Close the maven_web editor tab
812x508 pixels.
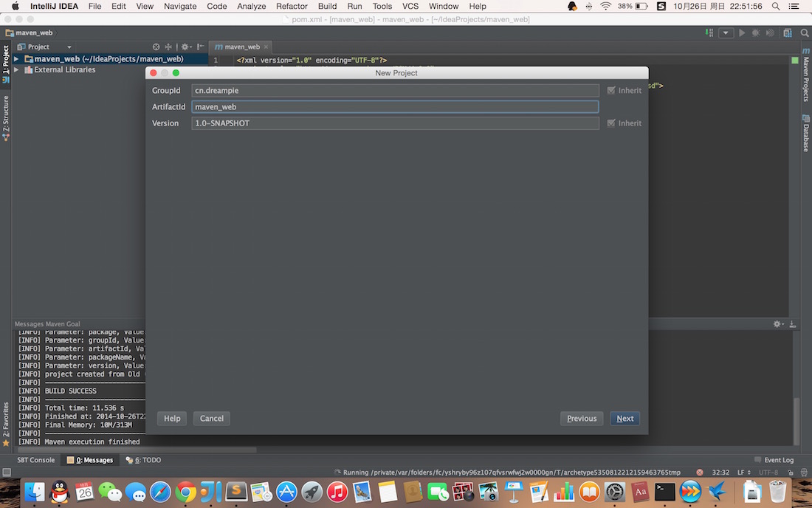coord(266,47)
